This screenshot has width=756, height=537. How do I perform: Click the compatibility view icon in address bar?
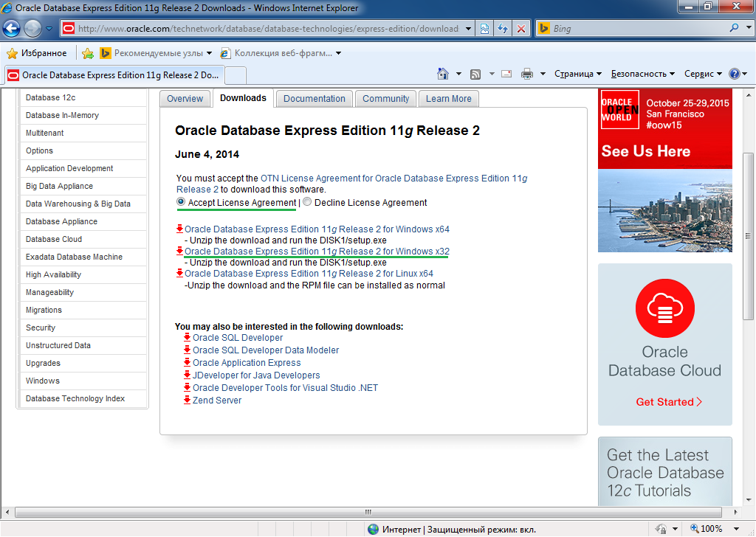click(x=484, y=29)
